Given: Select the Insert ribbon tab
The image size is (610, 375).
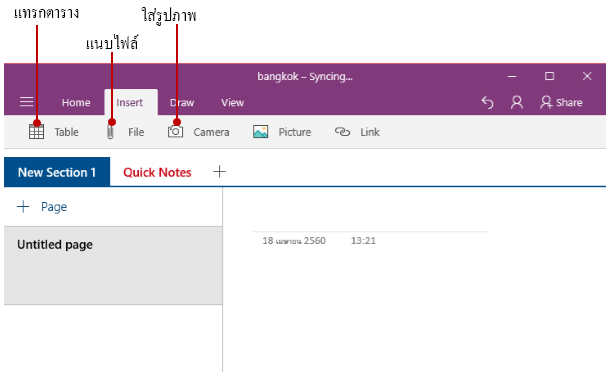Looking at the screenshot, I should coord(130,102).
